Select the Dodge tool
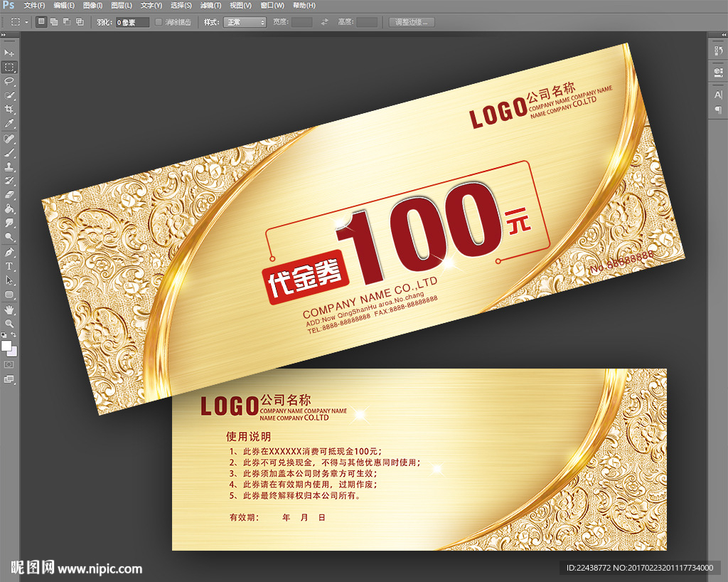This screenshot has height=582, width=728. point(9,237)
